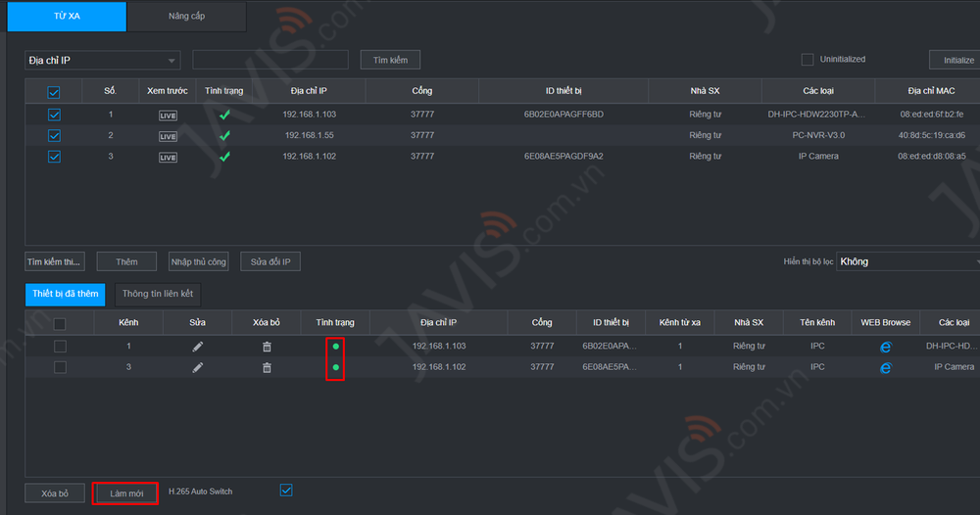980x515 pixels.
Task: Click green status checkmark of device 1
Action: click(x=224, y=115)
